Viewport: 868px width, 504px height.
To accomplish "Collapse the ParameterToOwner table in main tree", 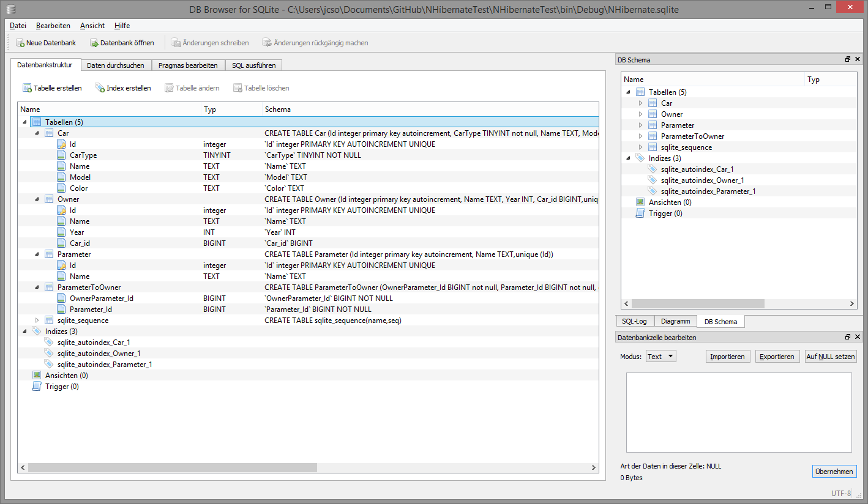I will pyautogui.click(x=37, y=287).
